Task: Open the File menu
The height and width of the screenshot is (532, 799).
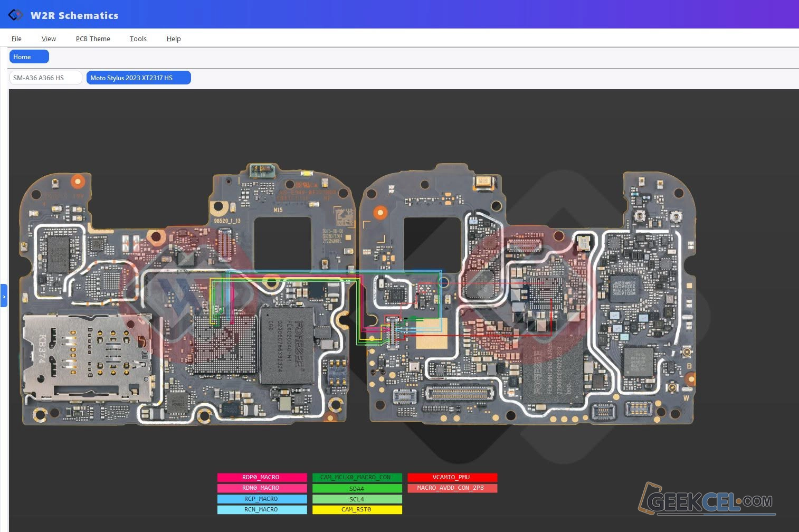Action: tap(16, 39)
